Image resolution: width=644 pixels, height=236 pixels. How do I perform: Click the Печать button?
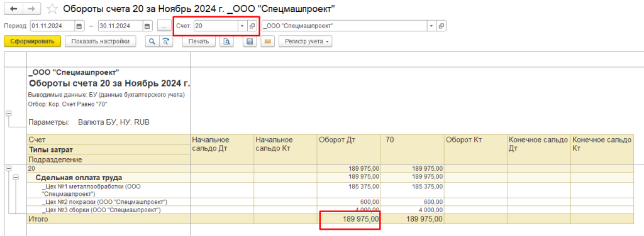tap(199, 41)
